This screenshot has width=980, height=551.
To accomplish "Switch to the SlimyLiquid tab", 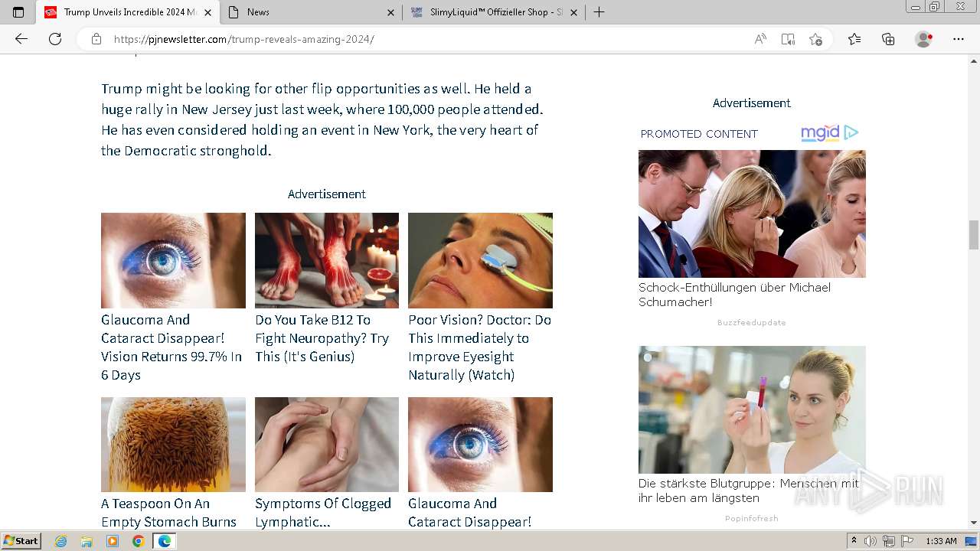I will coord(494,12).
